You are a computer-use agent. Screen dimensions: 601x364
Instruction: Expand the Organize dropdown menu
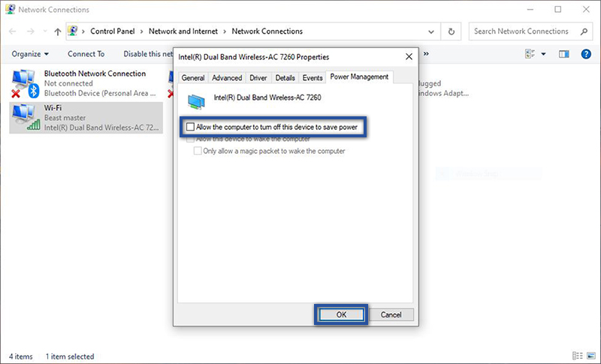click(30, 54)
